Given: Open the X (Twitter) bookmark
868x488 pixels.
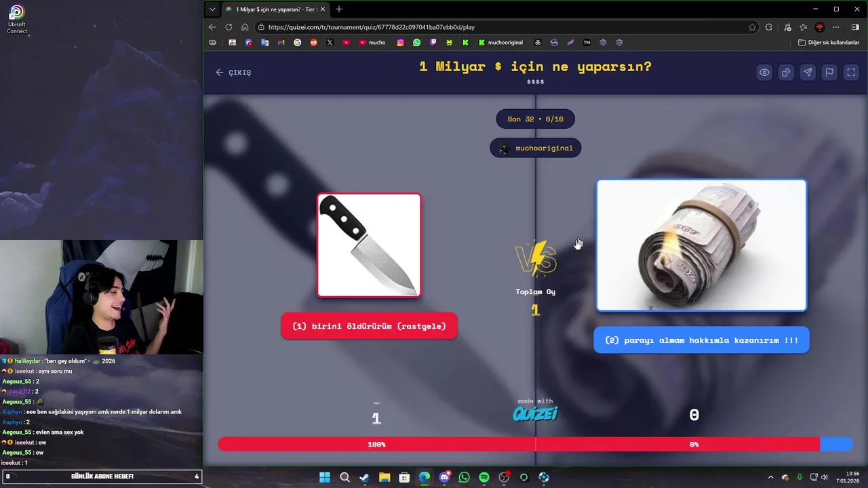Looking at the screenshot, I should (x=330, y=42).
